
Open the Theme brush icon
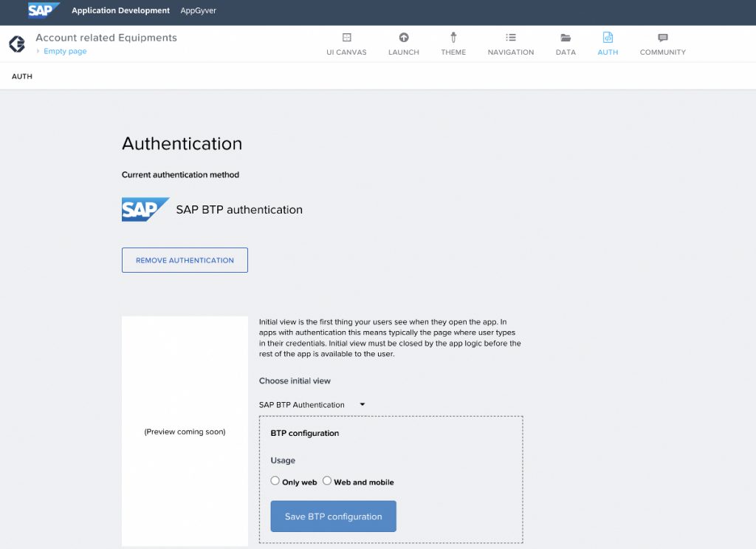[x=453, y=38]
